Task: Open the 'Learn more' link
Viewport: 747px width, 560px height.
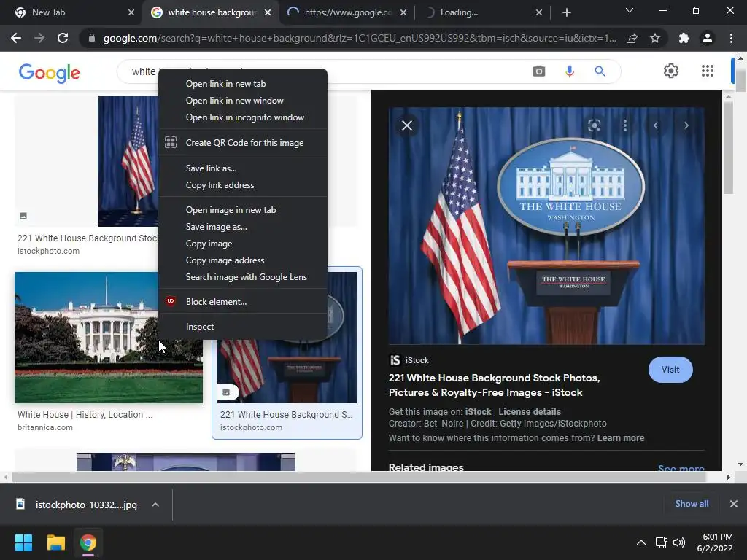Action: (x=620, y=438)
